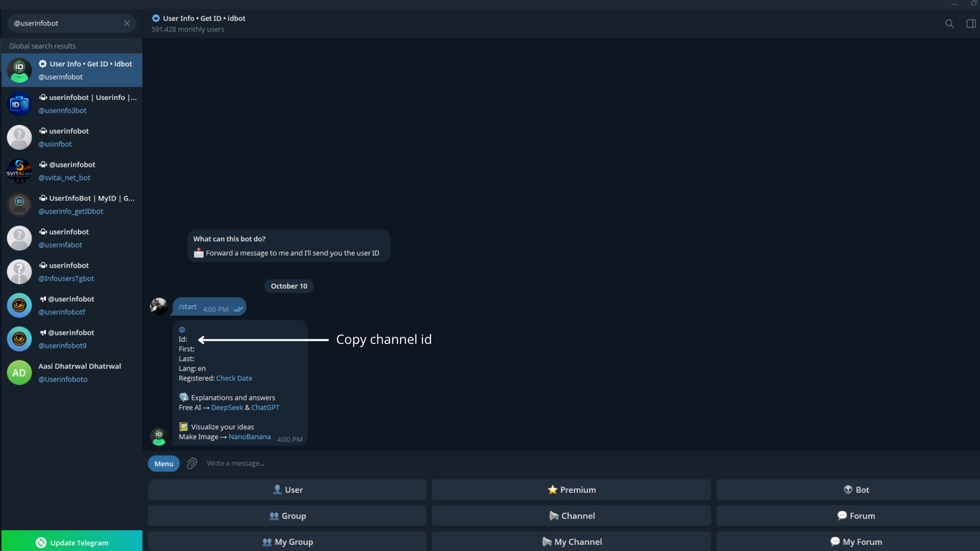Search within the chat using magnifier icon
980x551 pixels.
point(949,24)
